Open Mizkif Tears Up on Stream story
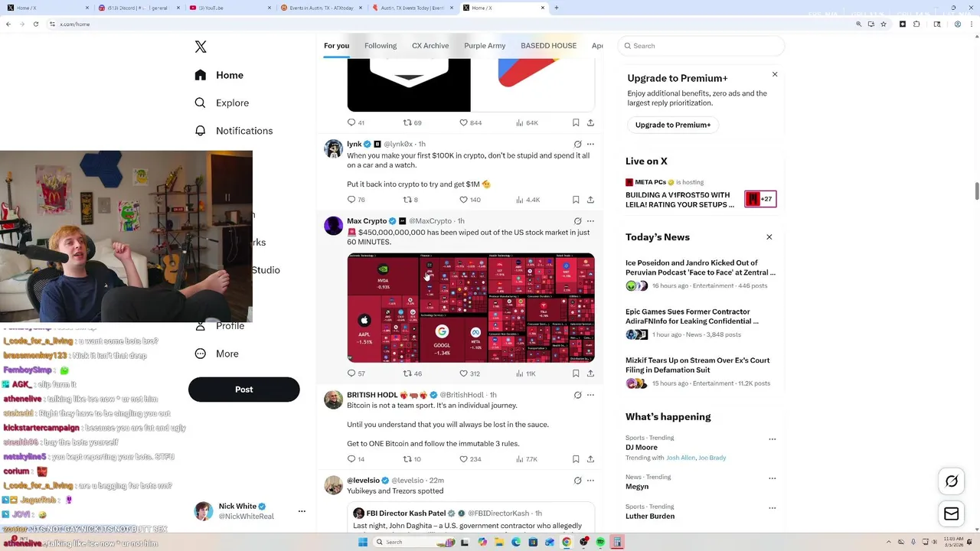The height and width of the screenshot is (551, 980). click(701, 372)
